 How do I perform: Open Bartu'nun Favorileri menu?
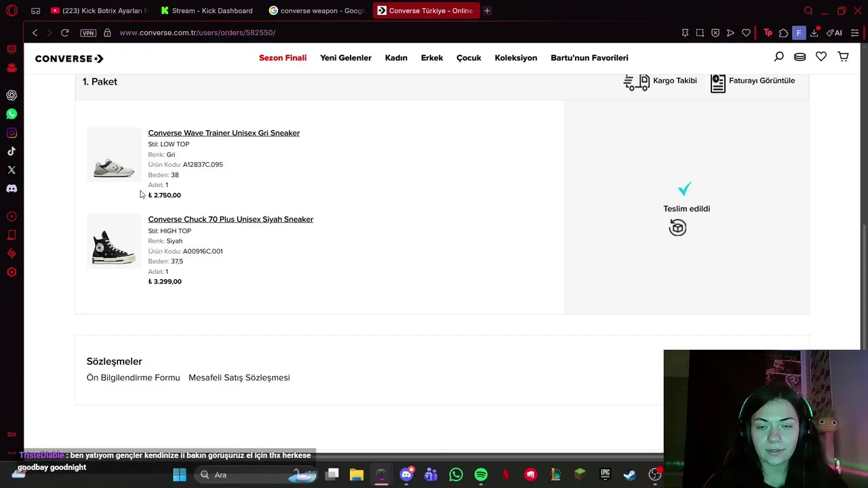pos(589,58)
